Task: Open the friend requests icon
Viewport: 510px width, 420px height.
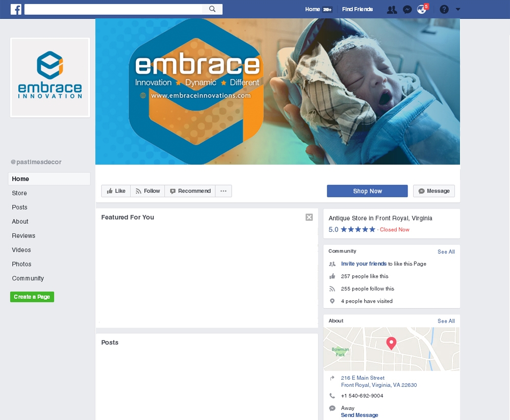Action: coord(392,9)
